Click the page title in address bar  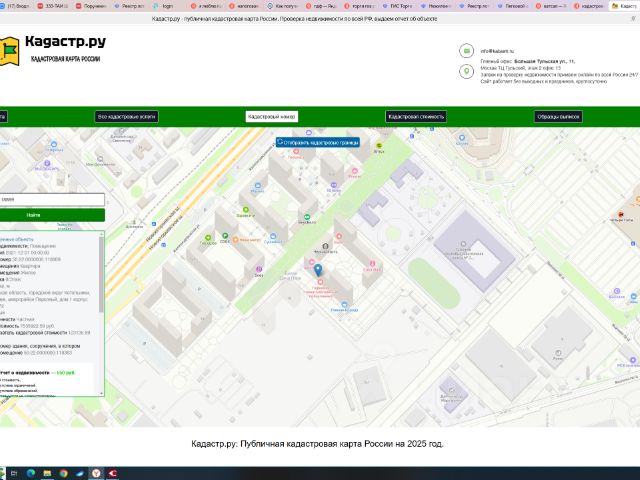coord(294,19)
